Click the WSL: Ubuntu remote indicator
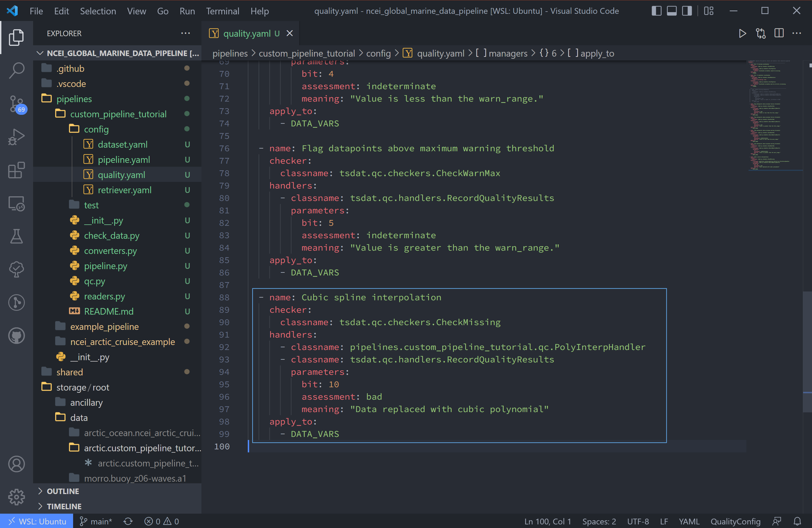 coord(36,522)
